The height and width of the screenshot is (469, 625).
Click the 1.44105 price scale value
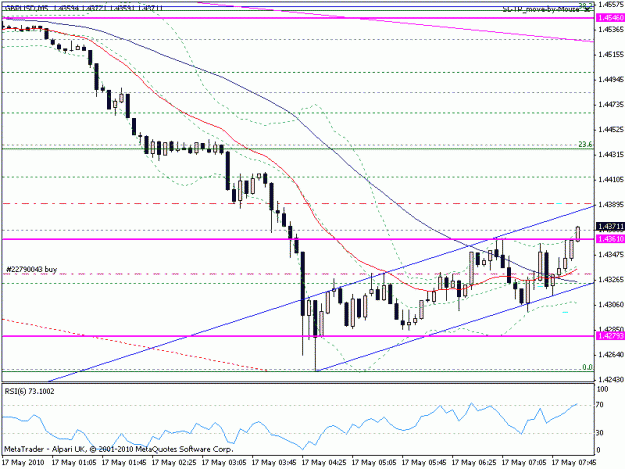coord(611,180)
